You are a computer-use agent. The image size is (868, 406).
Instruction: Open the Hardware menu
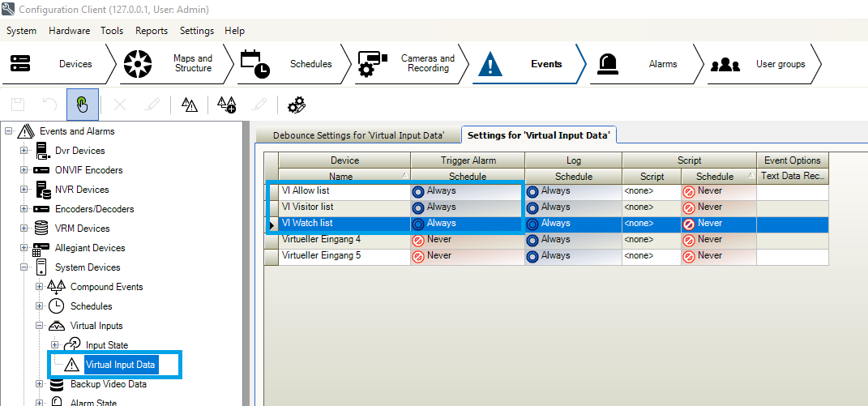click(69, 31)
